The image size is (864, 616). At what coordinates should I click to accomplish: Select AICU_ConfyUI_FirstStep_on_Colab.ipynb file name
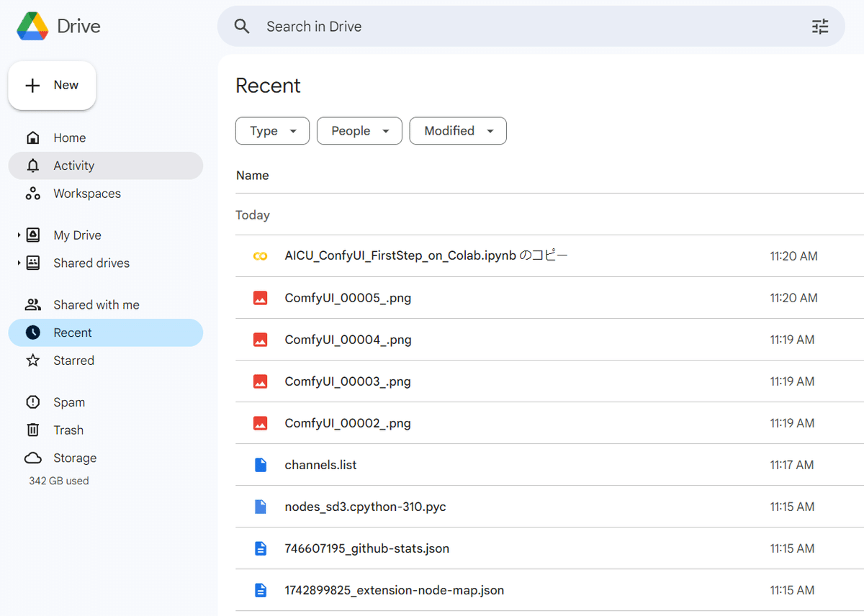coord(426,256)
